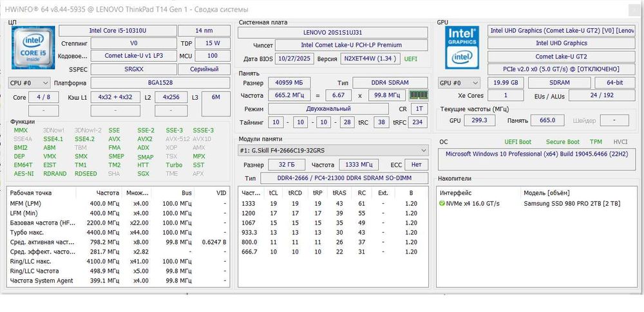Screen dimensions: 644x312
Task: Click the memory size 40959 МБ field
Action: point(290,83)
